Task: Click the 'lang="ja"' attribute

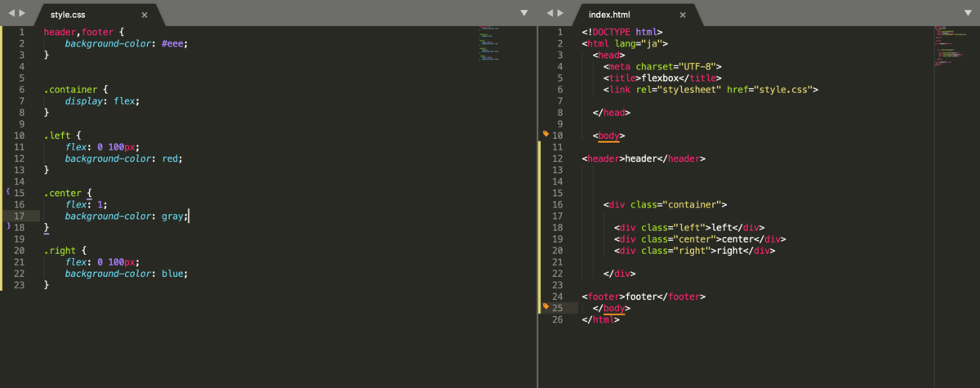Action: point(639,43)
